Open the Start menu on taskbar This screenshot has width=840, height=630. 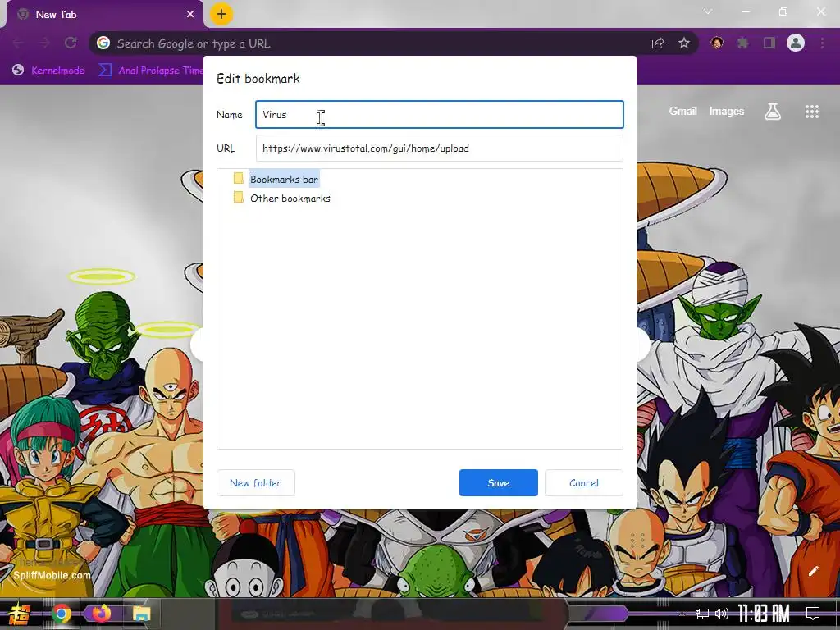coord(20,614)
